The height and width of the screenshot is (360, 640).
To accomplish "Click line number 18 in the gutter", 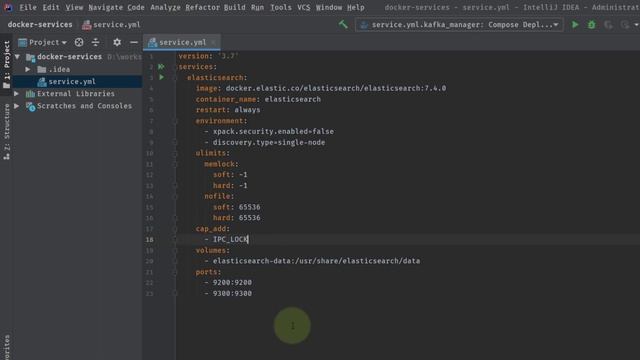I will [x=149, y=240].
